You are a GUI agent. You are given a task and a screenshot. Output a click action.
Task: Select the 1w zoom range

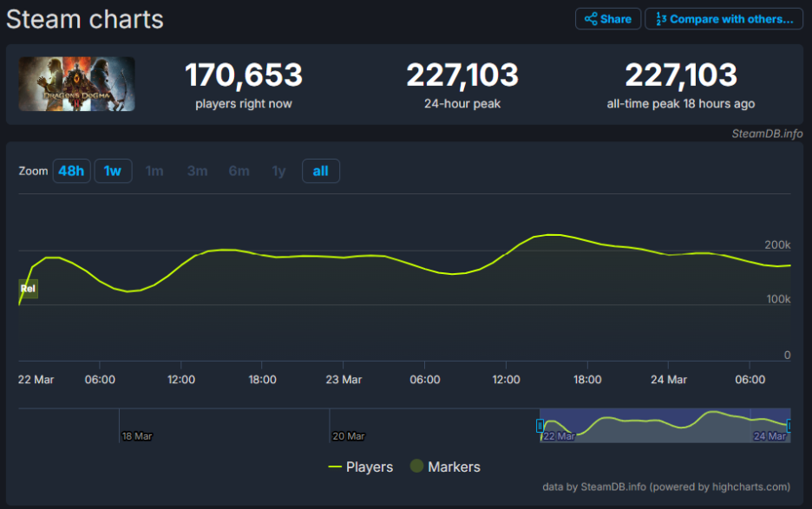coord(113,171)
